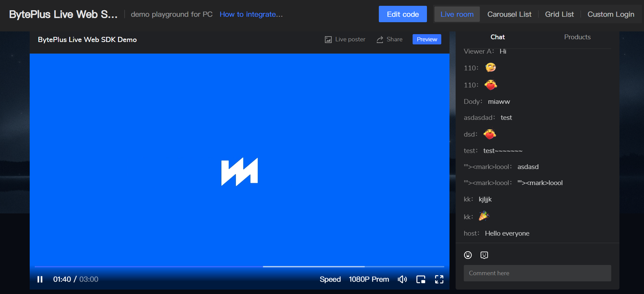This screenshot has width=644, height=294.
Task: Select the Chat tab
Action: click(x=497, y=37)
